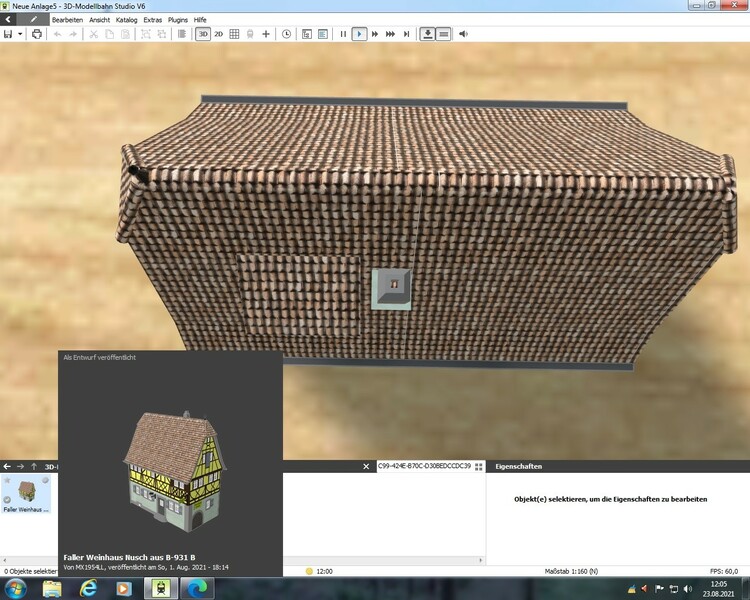
Task: Open the Katalog menu
Action: [126, 20]
